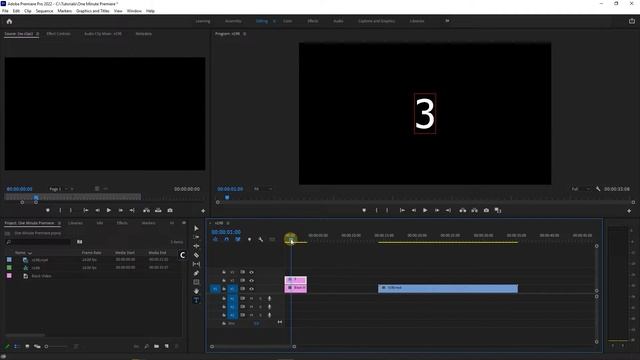Select the Selection arrow tool in Tools panel
Viewport: 640px width, 360px height.
196,228
